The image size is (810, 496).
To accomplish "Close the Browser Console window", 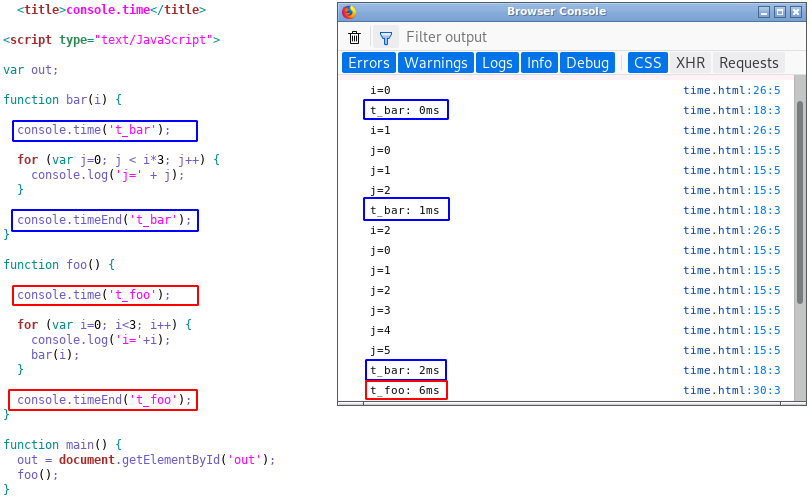I will pos(794,12).
